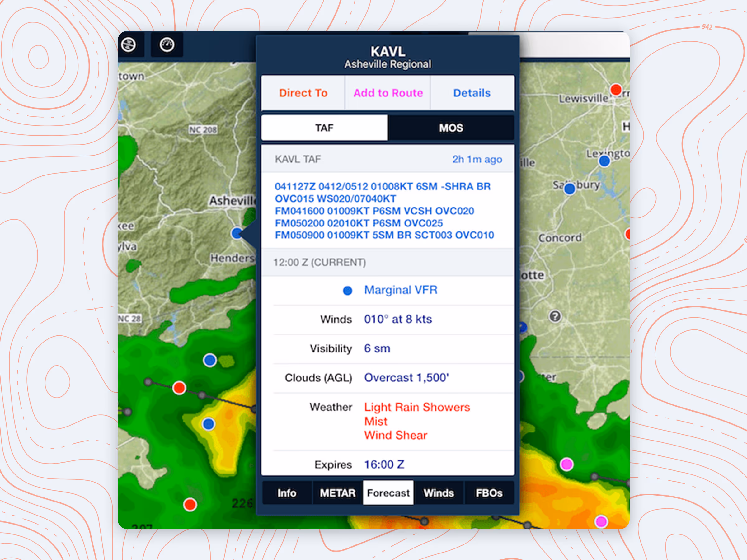
Task: Open the Winds tab
Action: (x=439, y=493)
